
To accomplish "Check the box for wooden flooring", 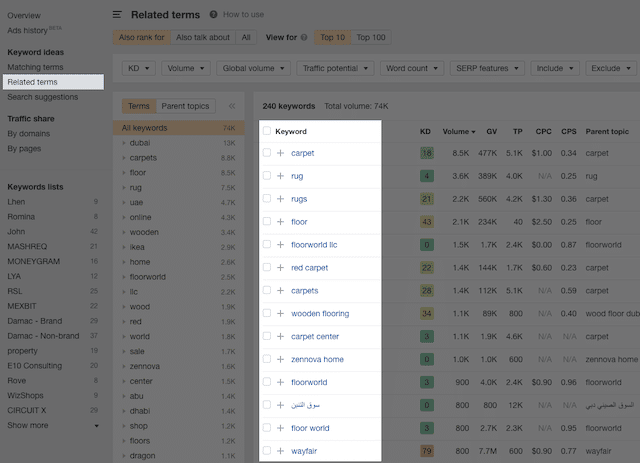I will coord(267,313).
